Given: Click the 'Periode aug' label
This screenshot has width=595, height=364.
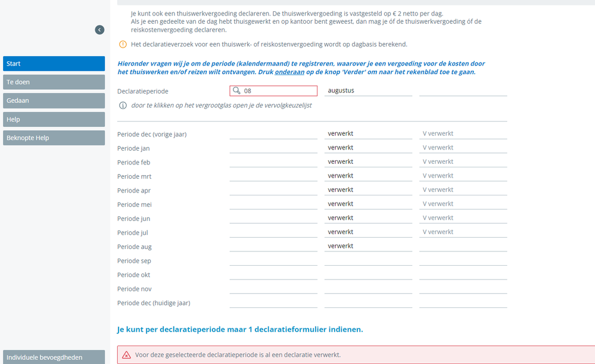Looking at the screenshot, I should (135, 247).
